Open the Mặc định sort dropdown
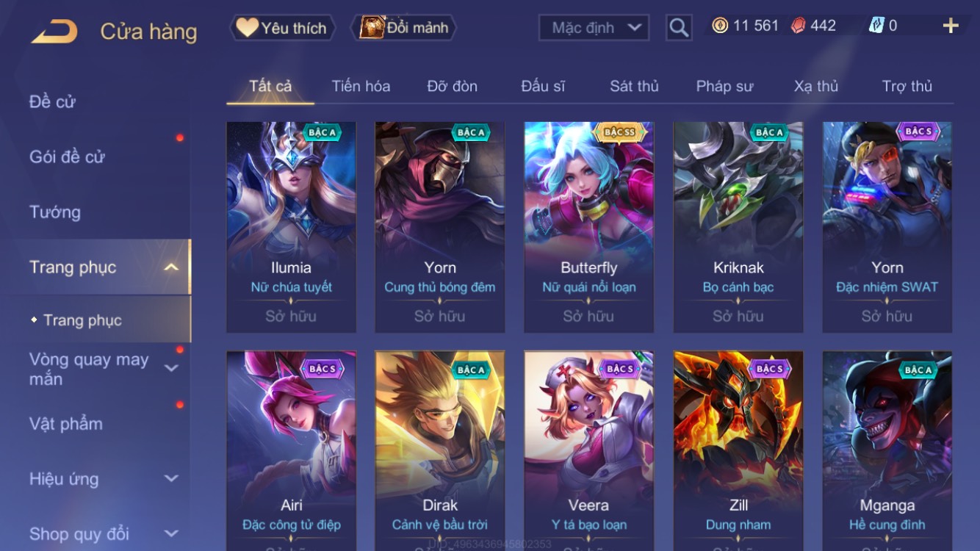 (594, 28)
